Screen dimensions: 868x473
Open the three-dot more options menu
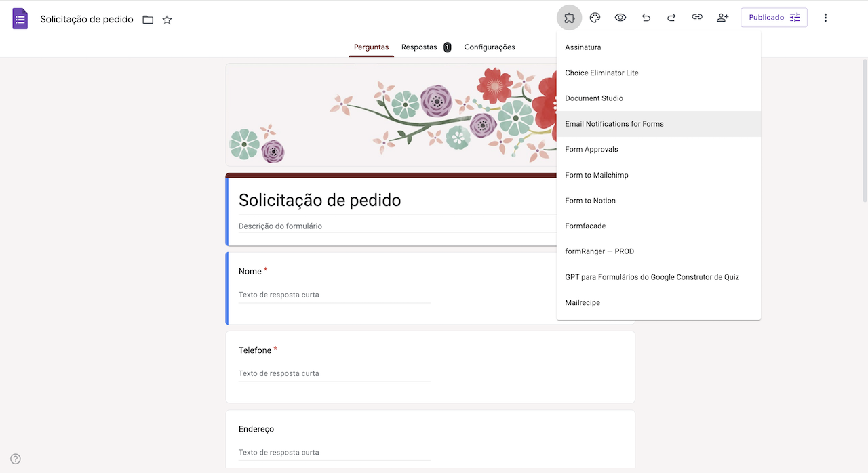[x=825, y=17]
